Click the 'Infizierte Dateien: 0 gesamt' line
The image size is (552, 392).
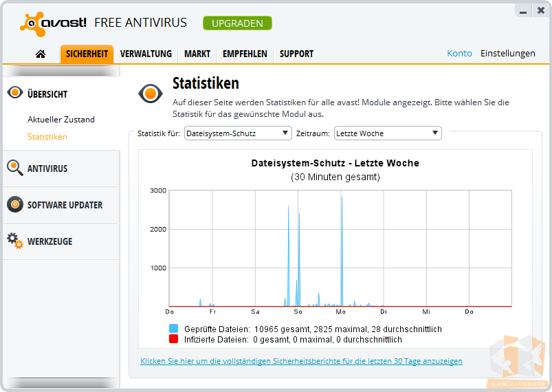(293, 340)
